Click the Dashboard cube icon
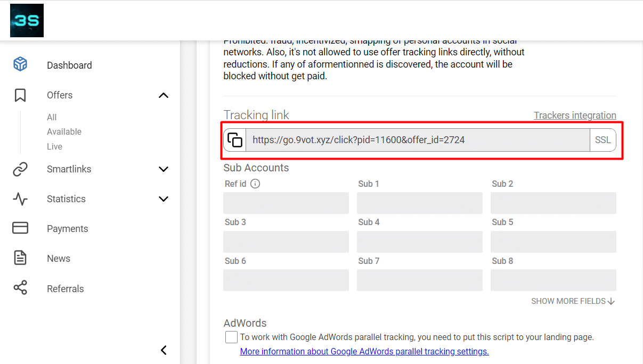643x364 pixels. point(20,65)
